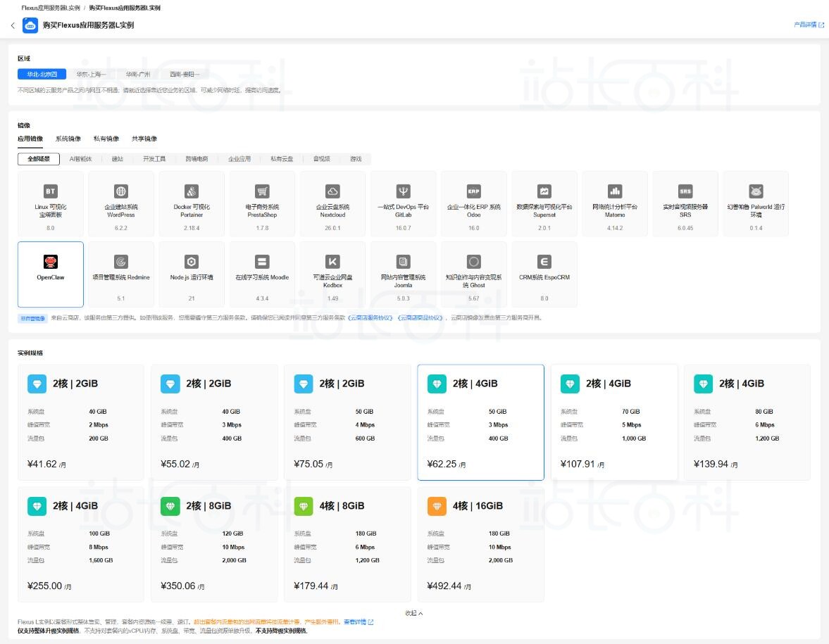Select the ¥75.05 2核 2GiB plan
The image size is (829, 644).
pyautogui.click(x=347, y=422)
